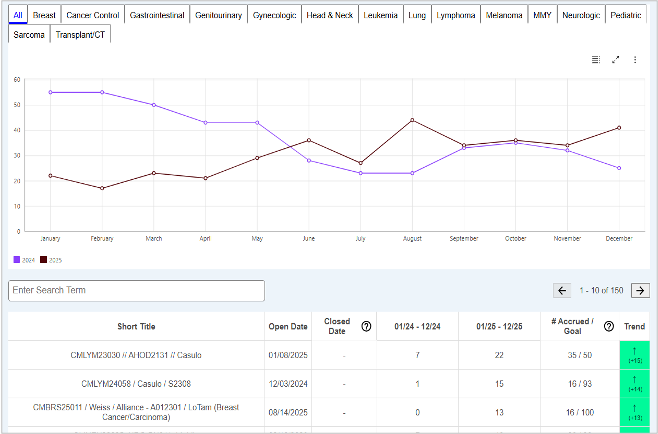
Task: Select the Lung tab
Action: (x=417, y=15)
